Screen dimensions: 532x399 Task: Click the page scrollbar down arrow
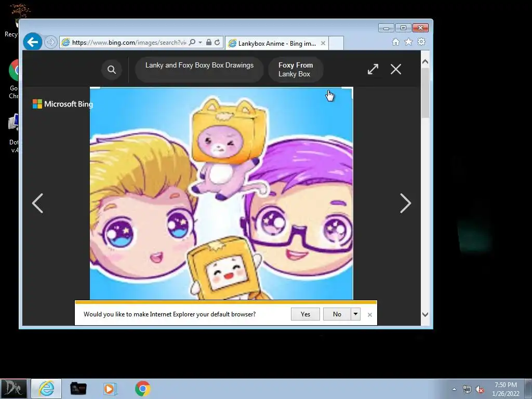(425, 314)
